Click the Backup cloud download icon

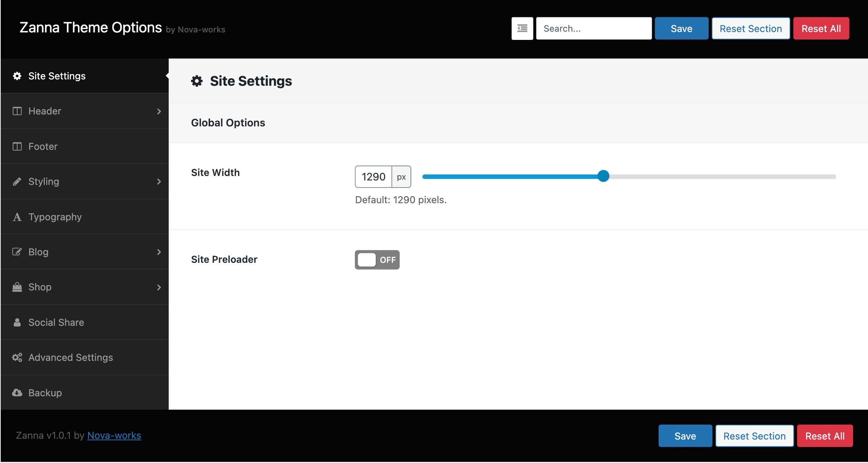(17, 393)
